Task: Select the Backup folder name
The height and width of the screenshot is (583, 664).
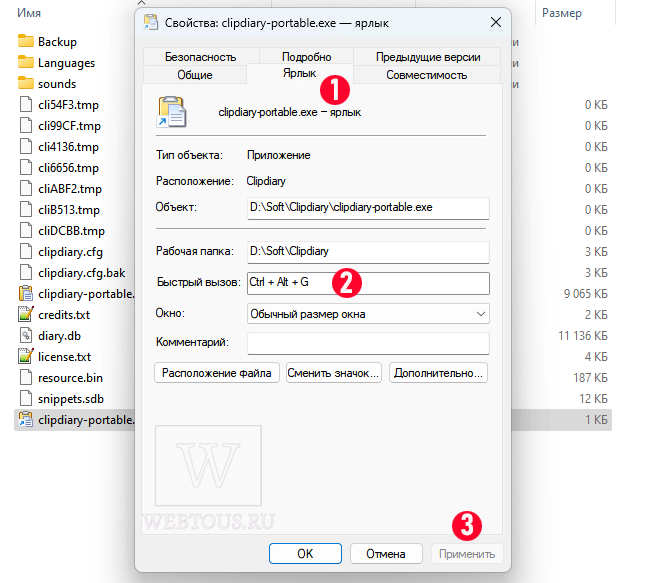Action: 58,41
